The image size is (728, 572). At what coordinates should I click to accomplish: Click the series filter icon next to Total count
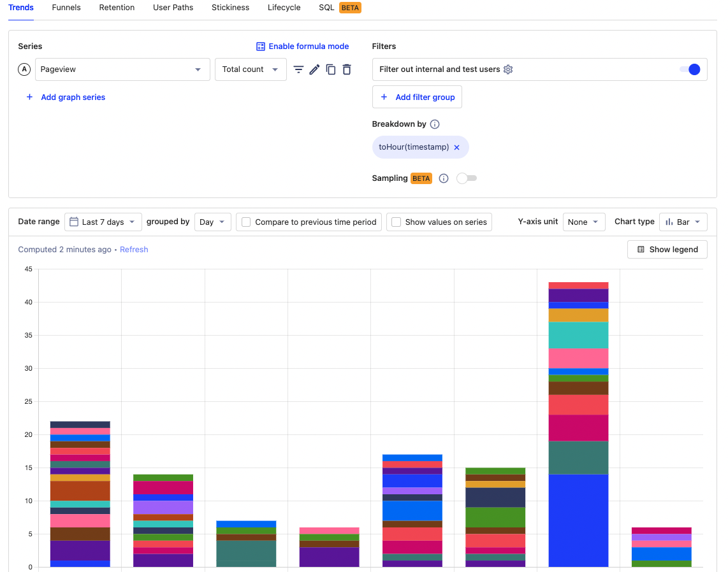[x=298, y=69]
